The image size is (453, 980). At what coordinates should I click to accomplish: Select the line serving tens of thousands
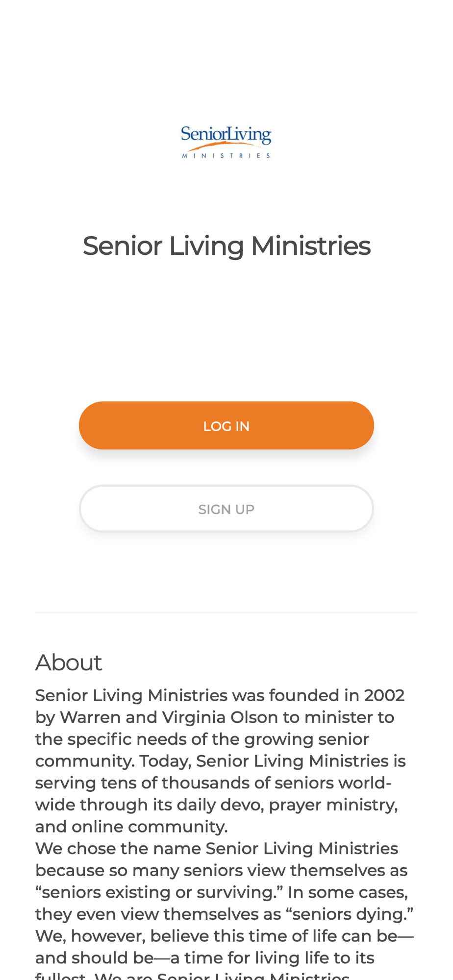(x=213, y=783)
